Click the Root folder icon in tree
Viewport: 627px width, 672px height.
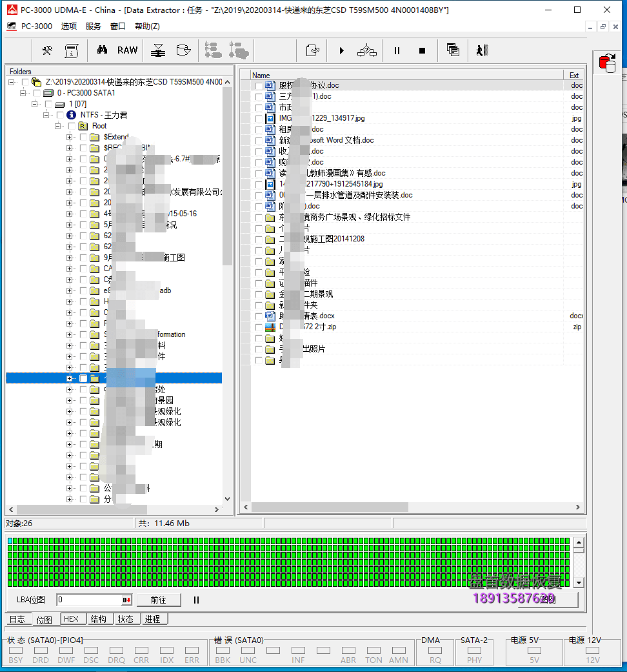click(83, 126)
